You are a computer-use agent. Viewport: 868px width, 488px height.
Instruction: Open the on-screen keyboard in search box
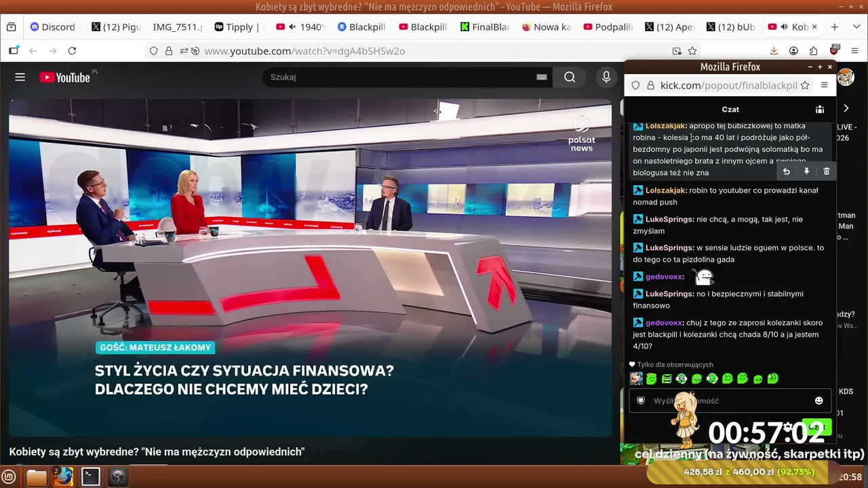pos(541,77)
